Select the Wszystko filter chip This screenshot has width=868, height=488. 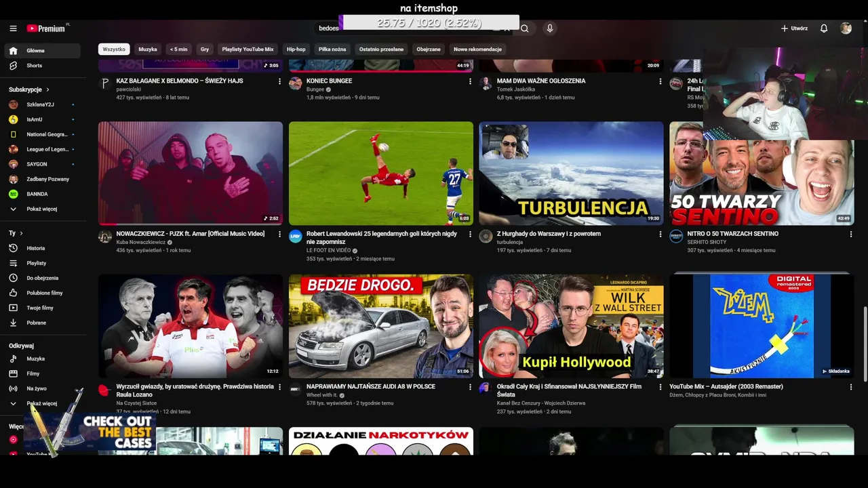(114, 49)
